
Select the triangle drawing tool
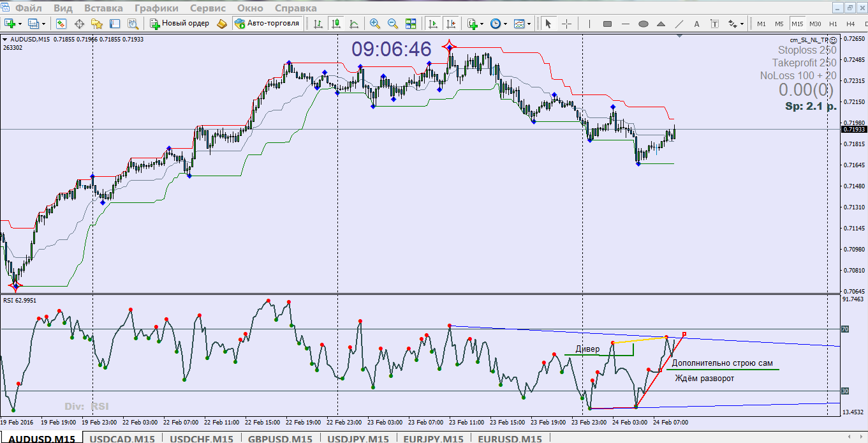(661, 24)
